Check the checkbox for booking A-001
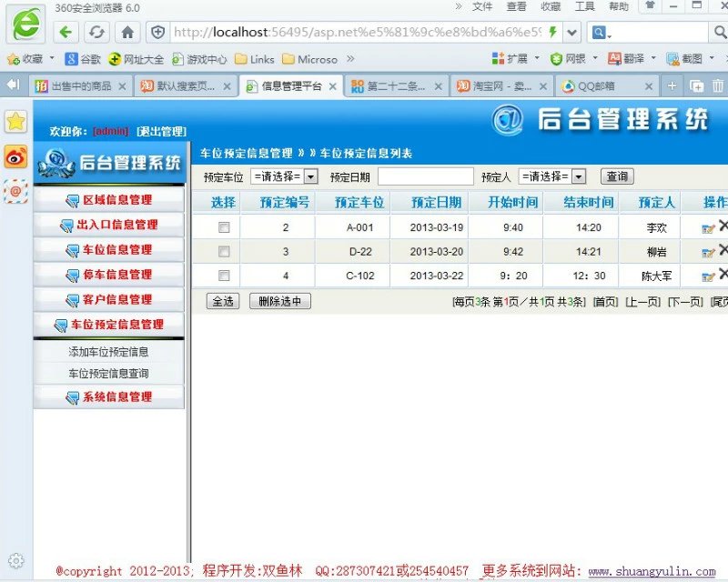Viewport: 728px width, 582px height. coord(224,227)
